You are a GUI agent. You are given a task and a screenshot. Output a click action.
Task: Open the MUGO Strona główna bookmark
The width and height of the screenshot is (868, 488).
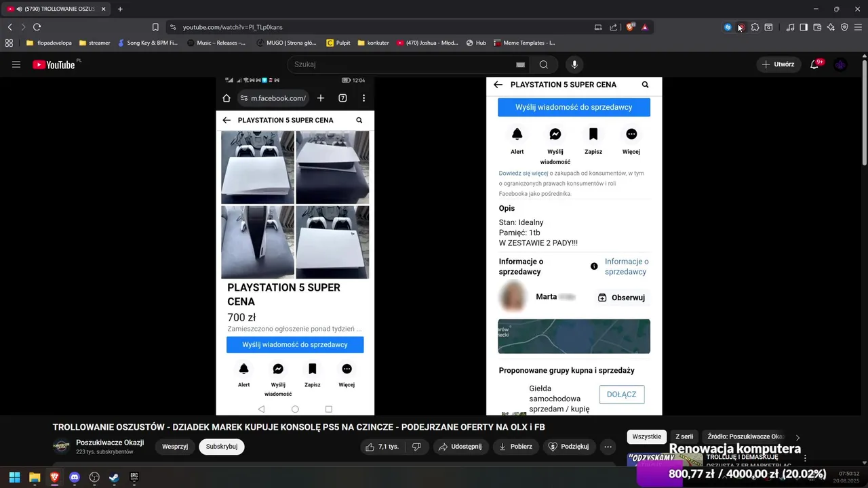point(287,43)
